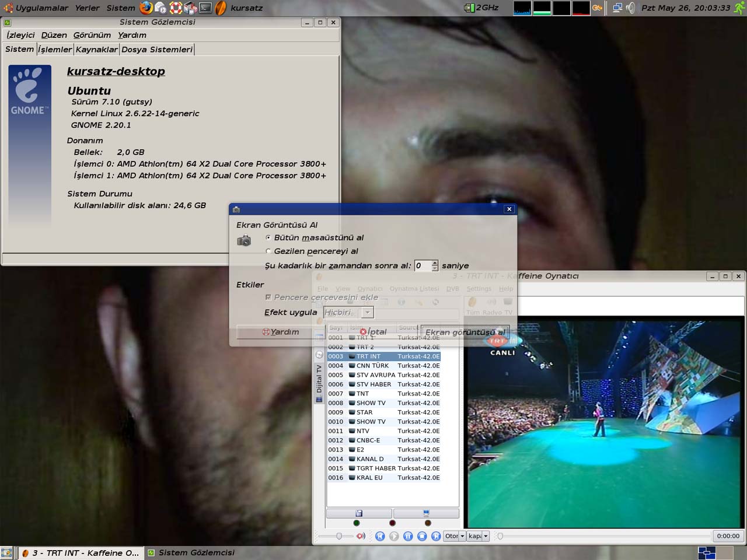Skip to next channel in Kaffeine

click(436, 536)
